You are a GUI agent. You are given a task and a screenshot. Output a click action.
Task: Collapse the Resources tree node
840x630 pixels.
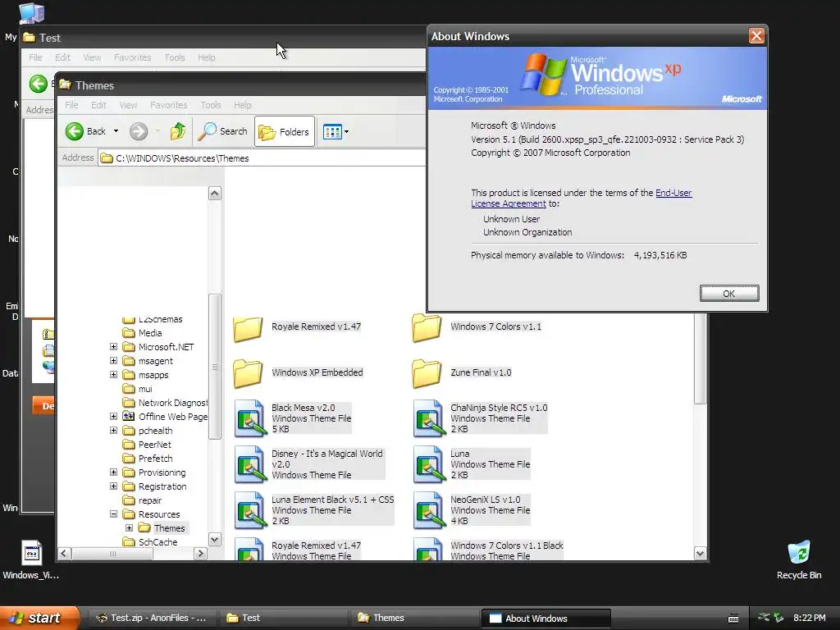tap(113, 514)
